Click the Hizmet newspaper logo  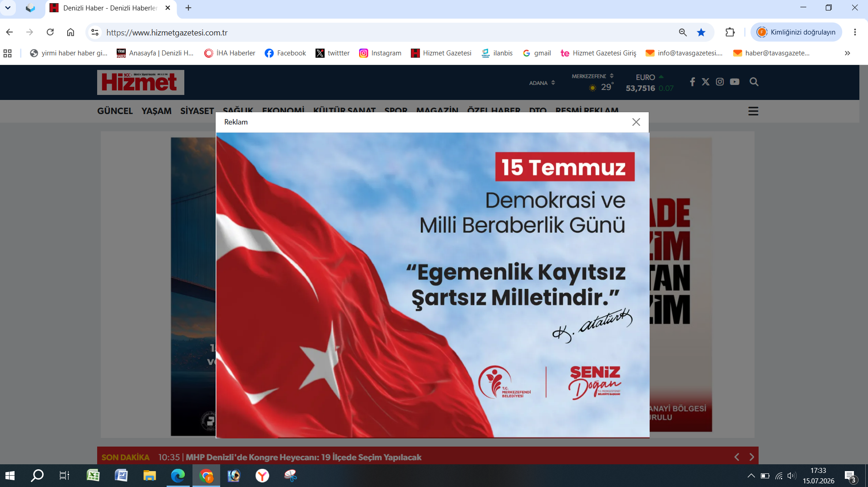141,82
